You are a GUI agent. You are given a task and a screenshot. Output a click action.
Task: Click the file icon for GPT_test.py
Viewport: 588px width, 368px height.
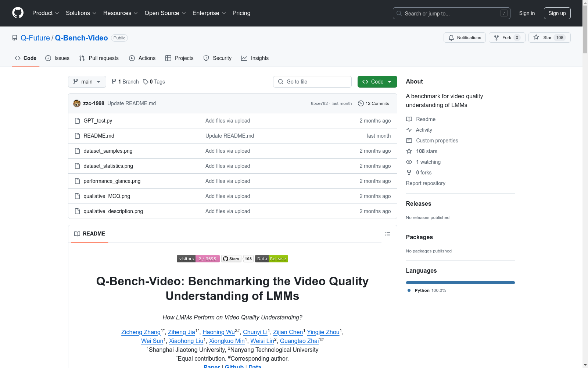(77, 121)
